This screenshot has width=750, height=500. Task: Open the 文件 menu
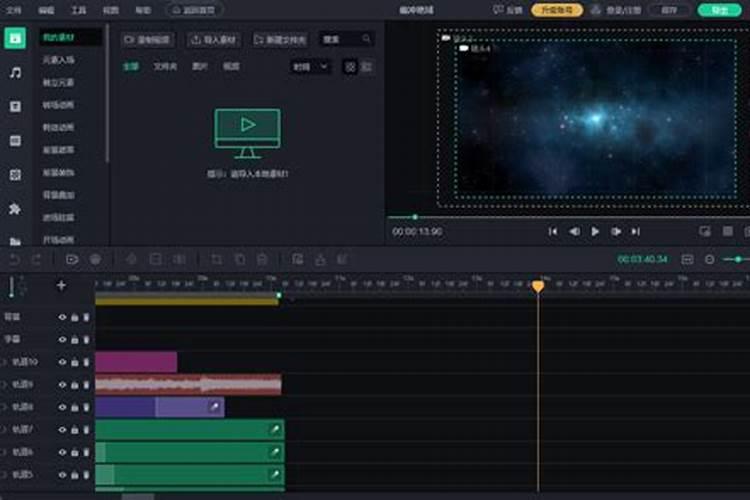pyautogui.click(x=13, y=10)
